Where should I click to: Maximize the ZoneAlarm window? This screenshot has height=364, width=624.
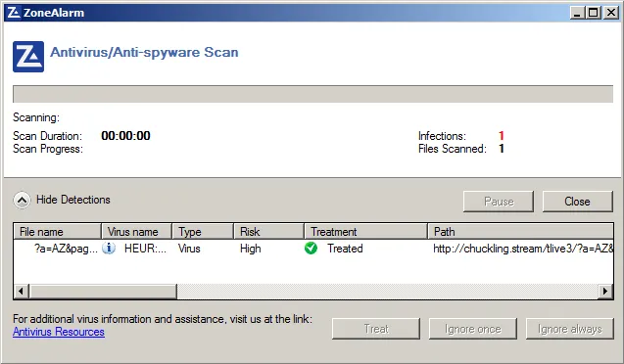click(x=593, y=13)
